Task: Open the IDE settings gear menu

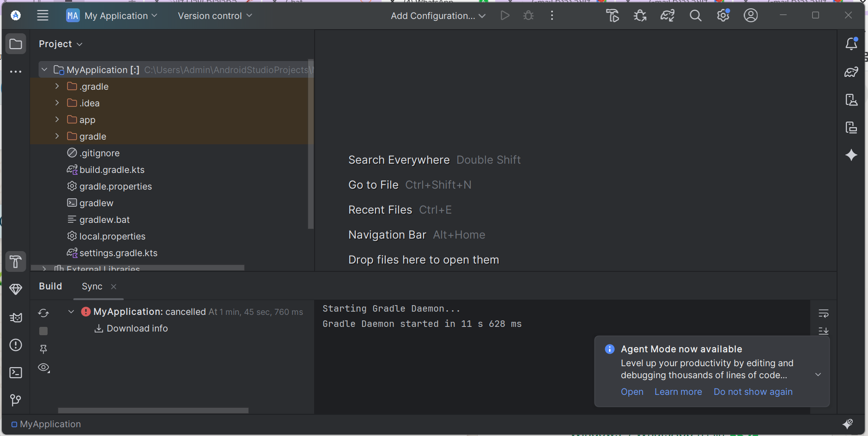Action: 723,16
